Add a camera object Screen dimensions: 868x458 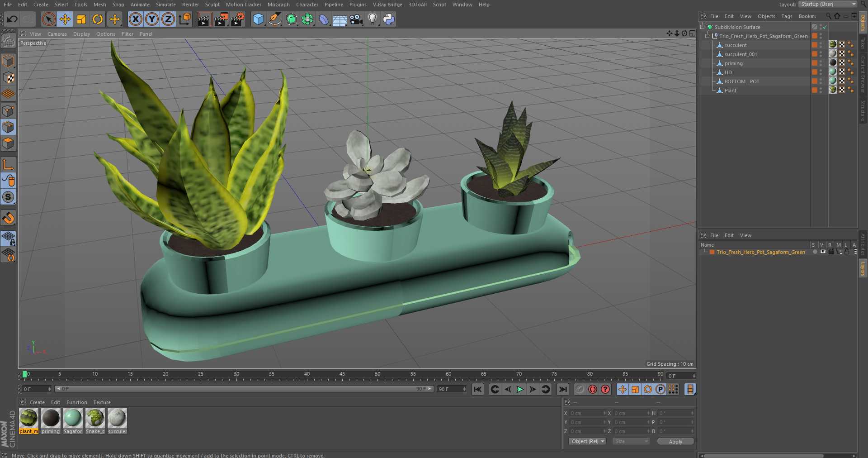356,19
